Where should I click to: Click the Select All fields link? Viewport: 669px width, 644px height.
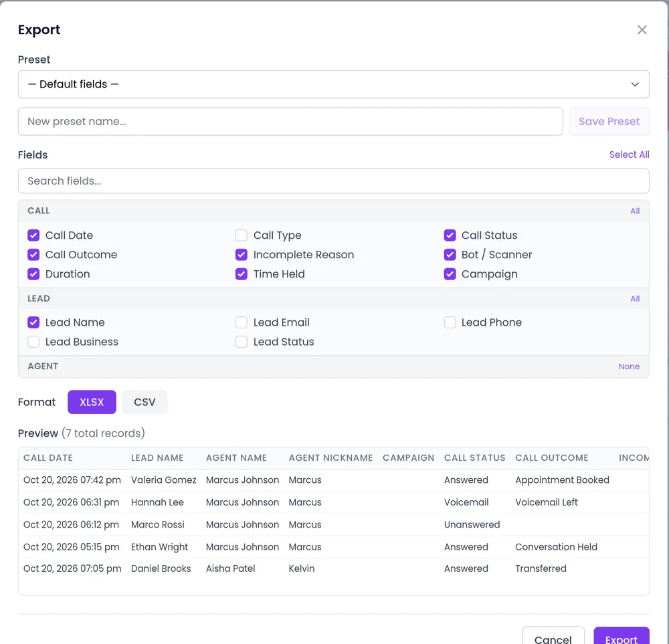coord(629,154)
